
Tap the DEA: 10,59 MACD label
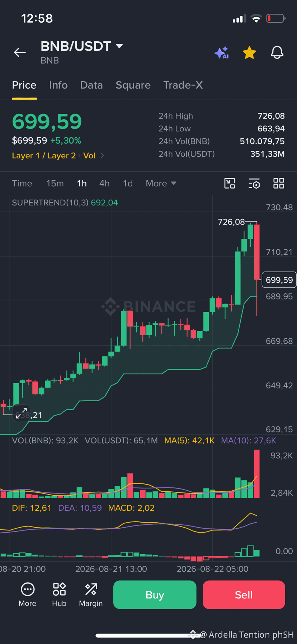click(80, 508)
